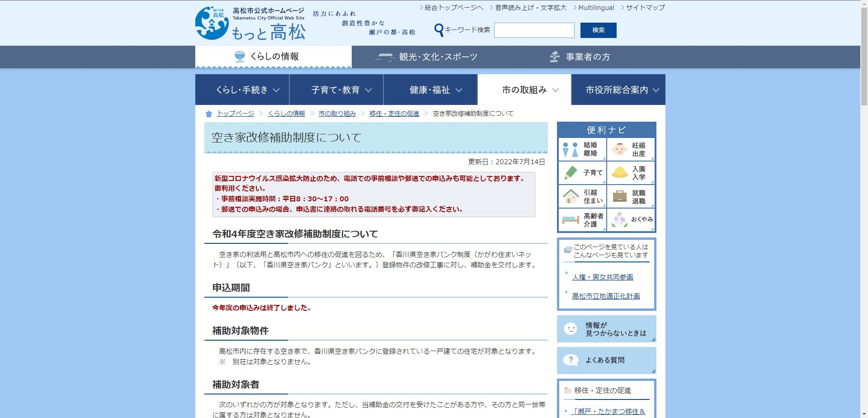
Task: Click 今年度の申込みは終了しました。 notice
Action: click(262, 308)
